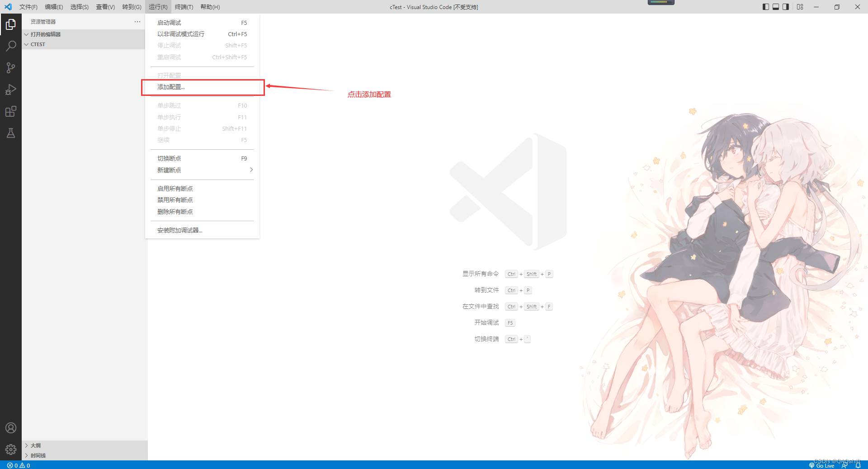Open the Source Control view icon
The image size is (868, 469).
(11, 68)
